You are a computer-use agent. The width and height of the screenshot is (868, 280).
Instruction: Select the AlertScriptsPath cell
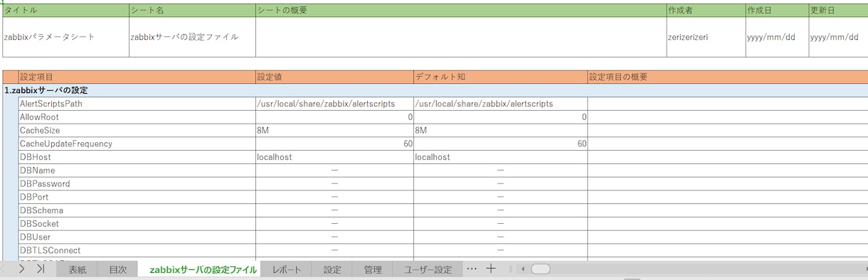pyautogui.click(x=137, y=104)
